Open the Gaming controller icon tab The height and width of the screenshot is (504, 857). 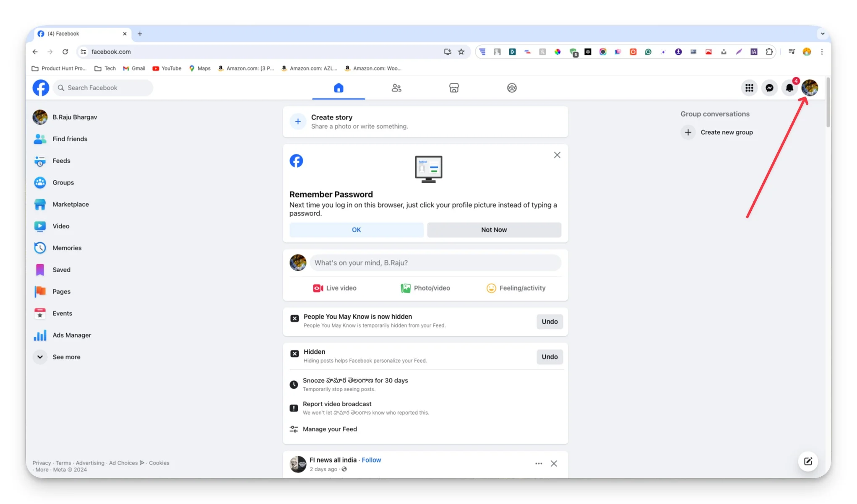pos(512,88)
